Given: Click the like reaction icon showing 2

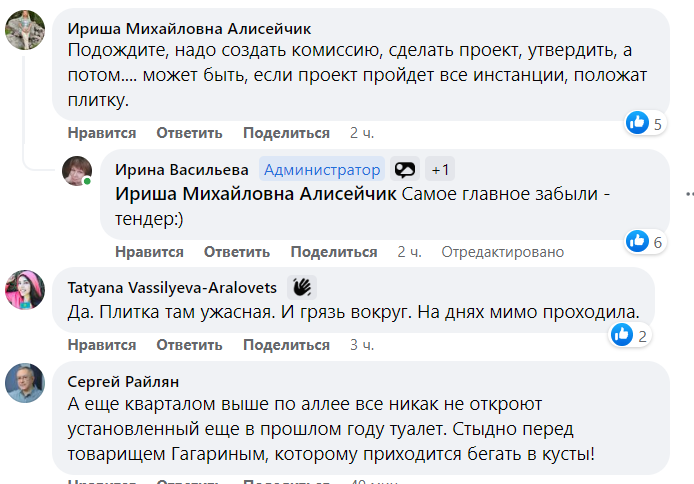Looking at the screenshot, I should tap(622, 335).
